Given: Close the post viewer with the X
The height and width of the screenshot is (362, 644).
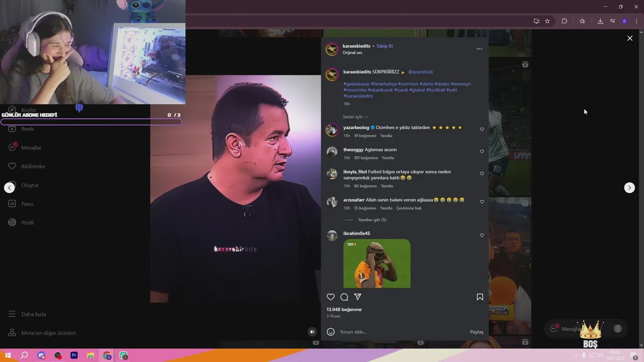Looking at the screenshot, I should coord(629,38).
